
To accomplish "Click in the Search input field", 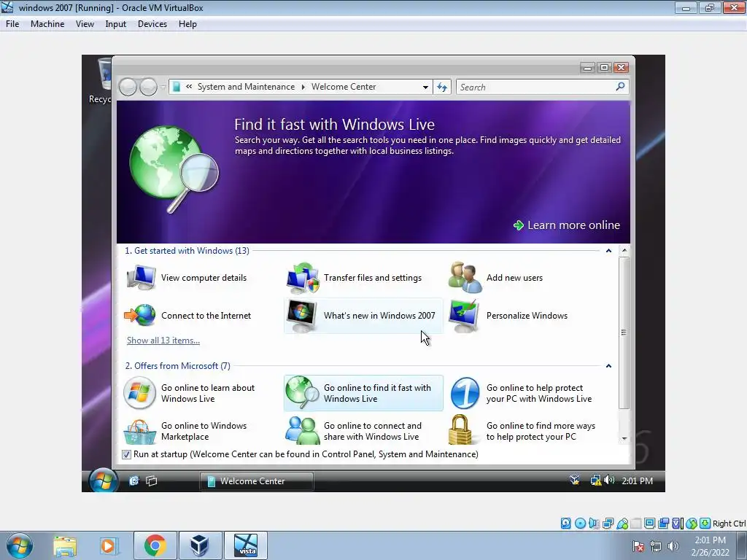I will 535,87.
